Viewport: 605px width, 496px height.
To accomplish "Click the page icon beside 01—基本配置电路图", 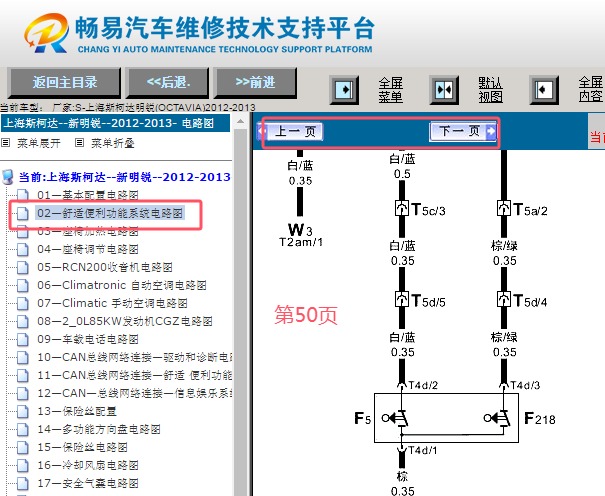I will point(23,195).
